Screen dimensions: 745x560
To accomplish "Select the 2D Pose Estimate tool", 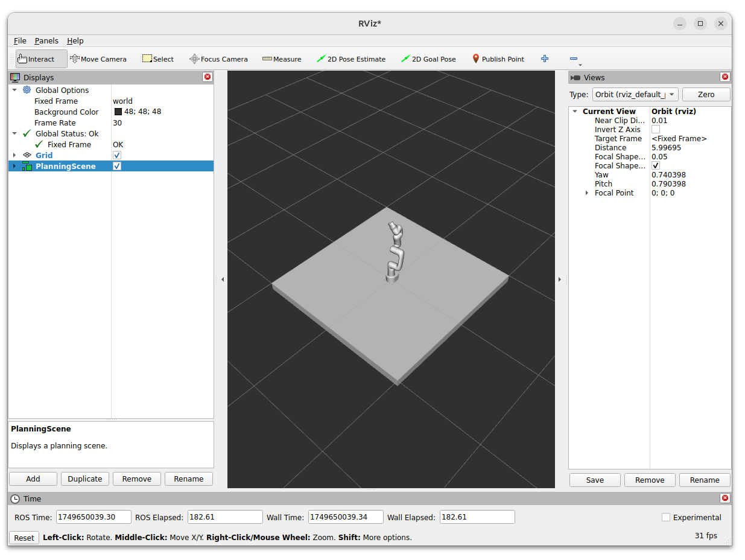I will 351,59.
